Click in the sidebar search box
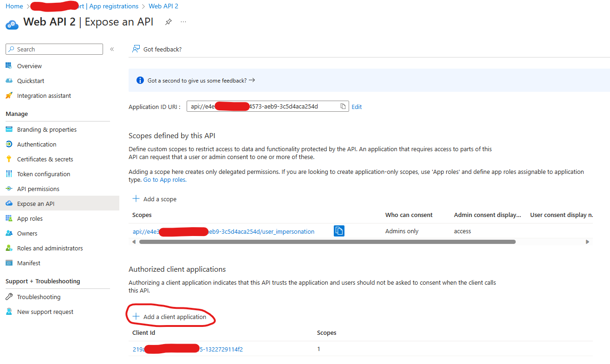Image resolution: width=610 pixels, height=364 pixels. 54,49
